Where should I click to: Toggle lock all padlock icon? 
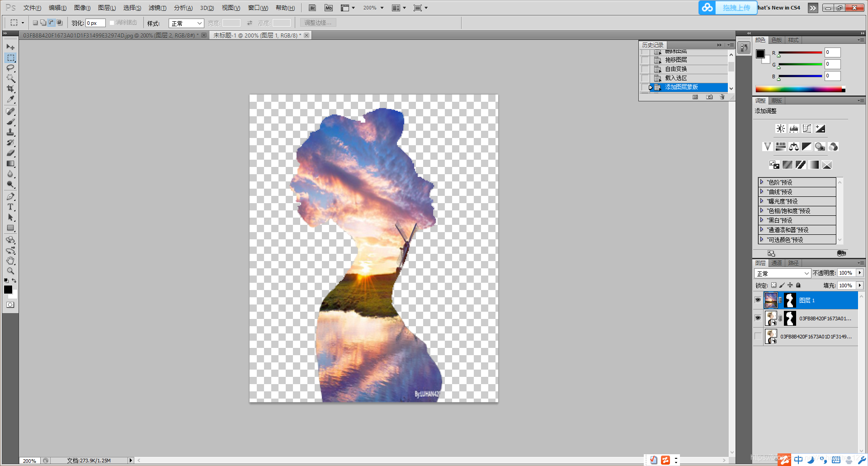(x=798, y=285)
